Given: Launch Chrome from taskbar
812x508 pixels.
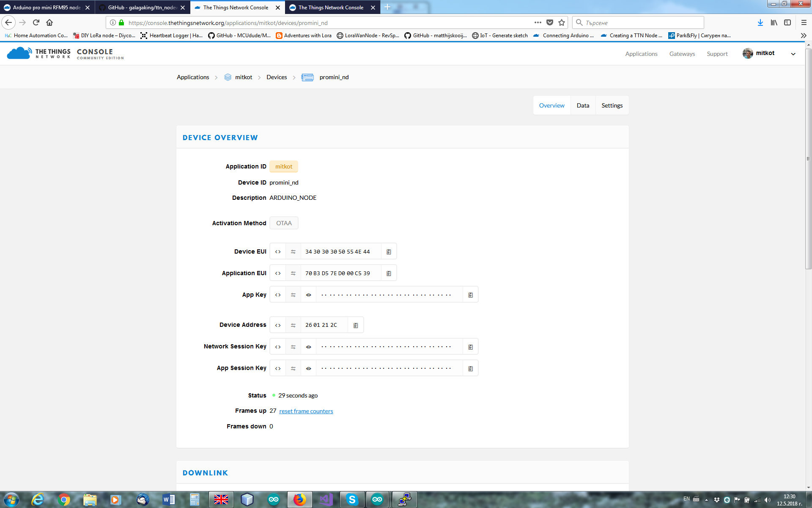Looking at the screenshot, I should pos(64,500).
